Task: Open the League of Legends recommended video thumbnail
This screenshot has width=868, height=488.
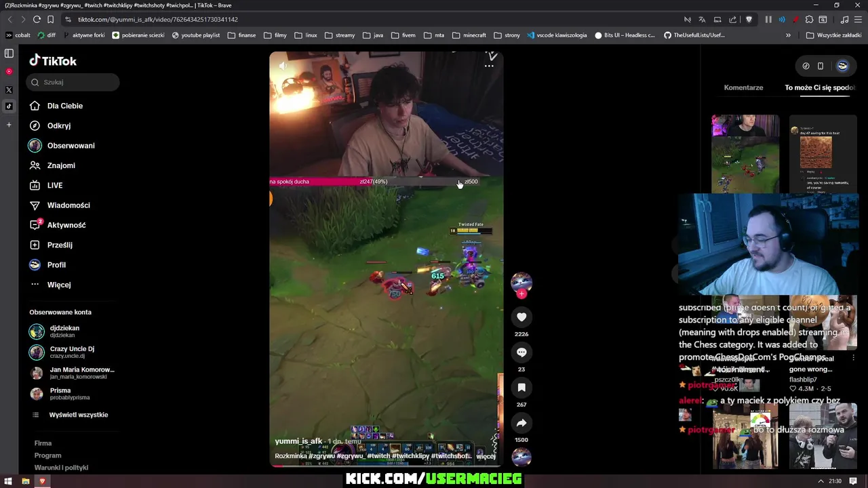Action: (x=745, y=154)
